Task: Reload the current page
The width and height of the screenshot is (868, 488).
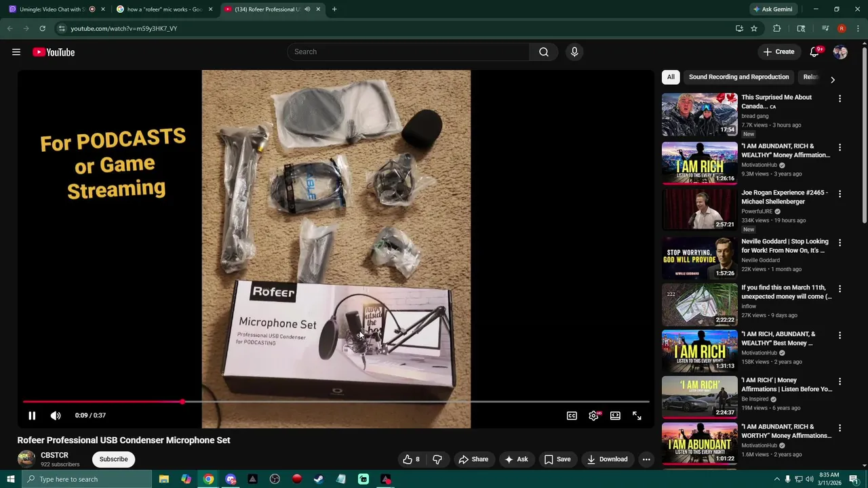Action: (x=42, y=28)
